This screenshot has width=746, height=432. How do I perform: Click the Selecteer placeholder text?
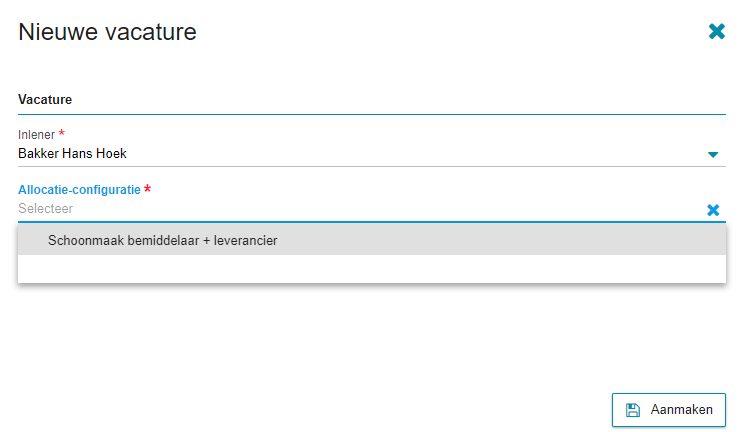click(x=46, y=208)
